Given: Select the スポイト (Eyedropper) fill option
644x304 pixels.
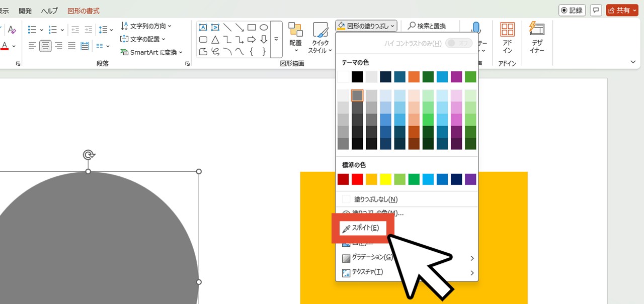Looking at the screenshot, I should tap(360, 228).
